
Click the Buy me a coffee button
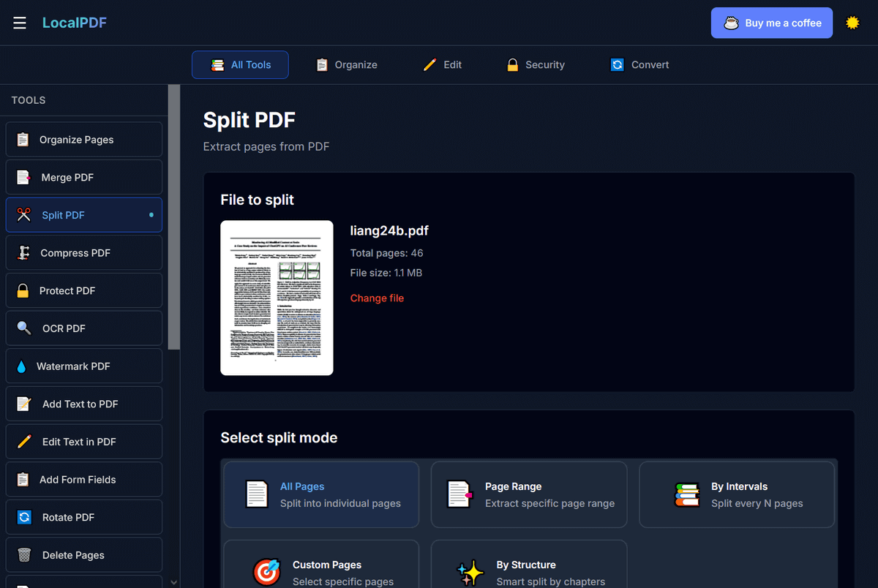point(771,23)
